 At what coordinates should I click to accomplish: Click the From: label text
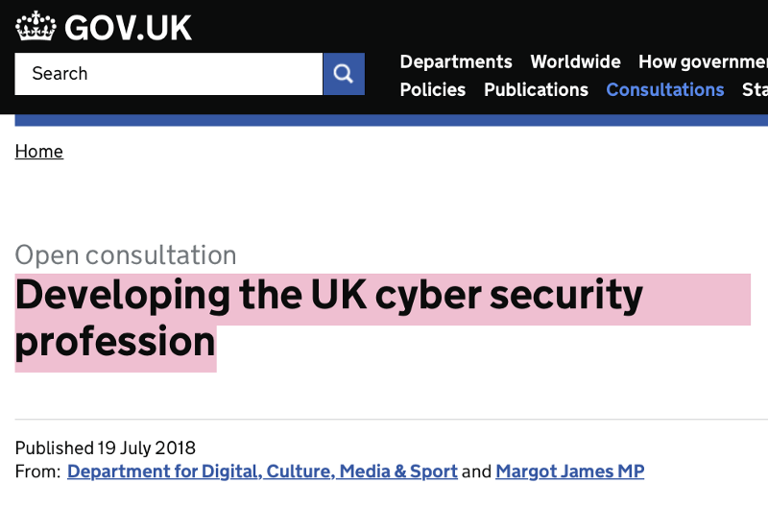[37, 472]
